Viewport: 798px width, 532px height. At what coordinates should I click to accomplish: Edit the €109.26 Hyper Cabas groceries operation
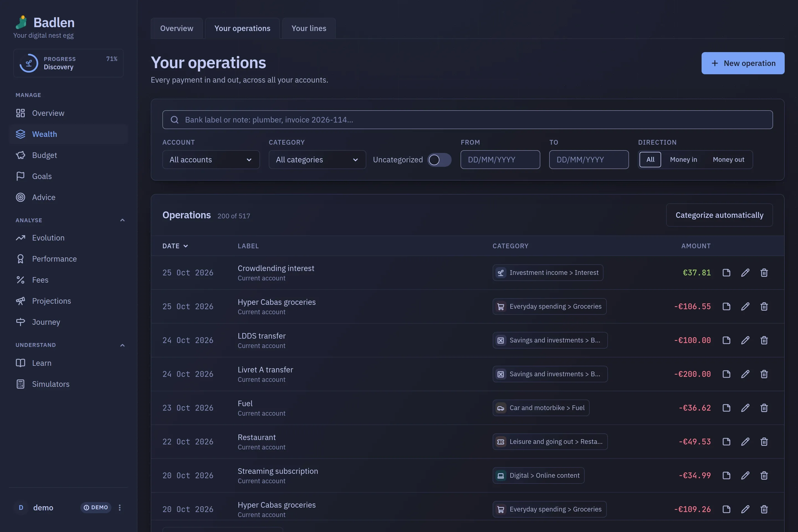[x=745, y=509]
